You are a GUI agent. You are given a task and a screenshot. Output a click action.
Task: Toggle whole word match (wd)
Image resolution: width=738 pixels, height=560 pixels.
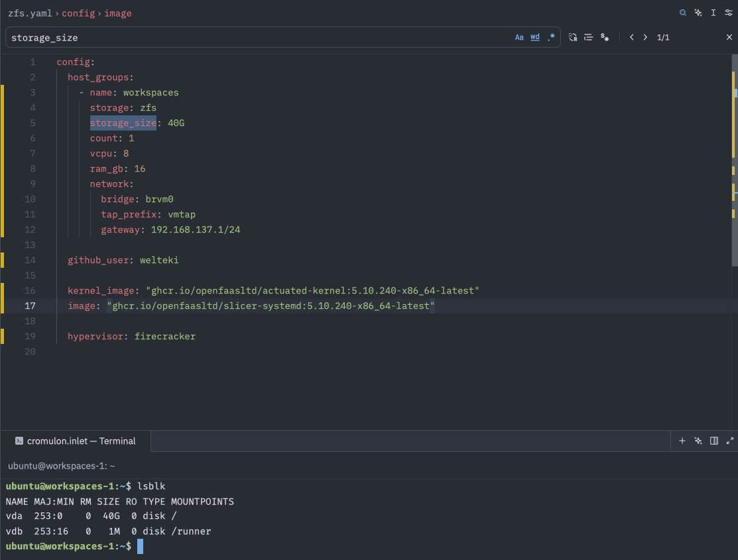535,37
